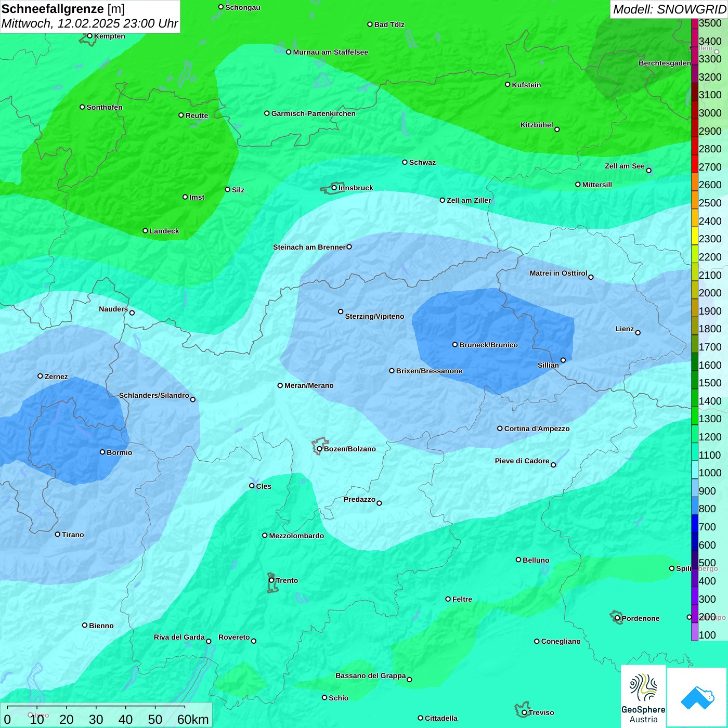Click the dark green 1500 legend swatch
Image resolution: width=728 pixels, height=728 pixels.
[x=695, y=380]
